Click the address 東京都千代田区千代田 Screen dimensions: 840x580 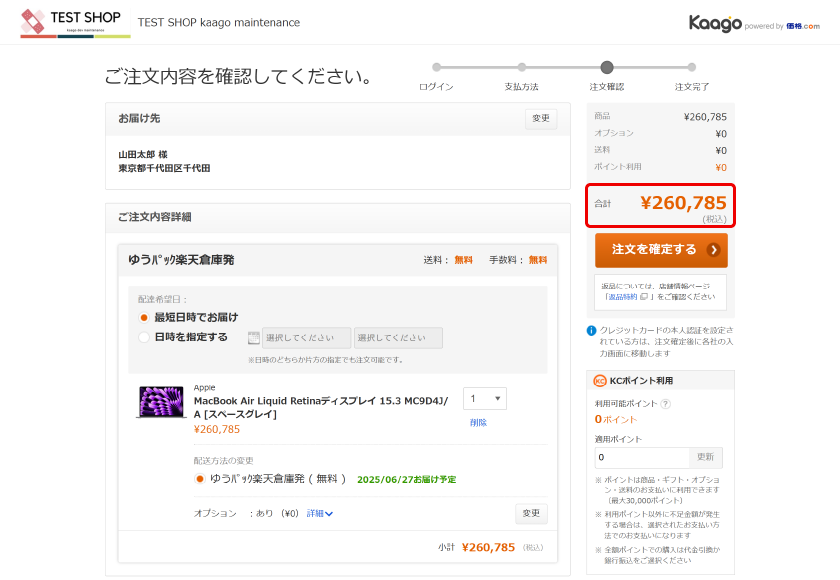pos(164,168)
